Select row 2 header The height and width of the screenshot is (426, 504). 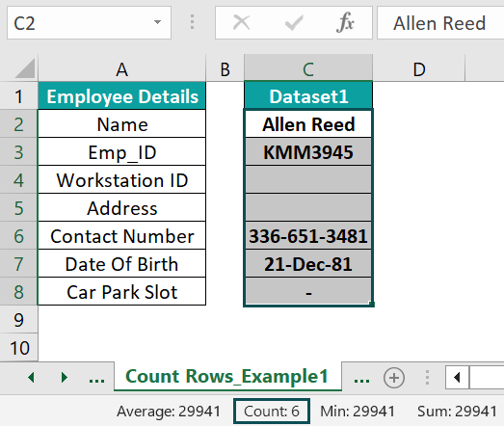(18, 124)
